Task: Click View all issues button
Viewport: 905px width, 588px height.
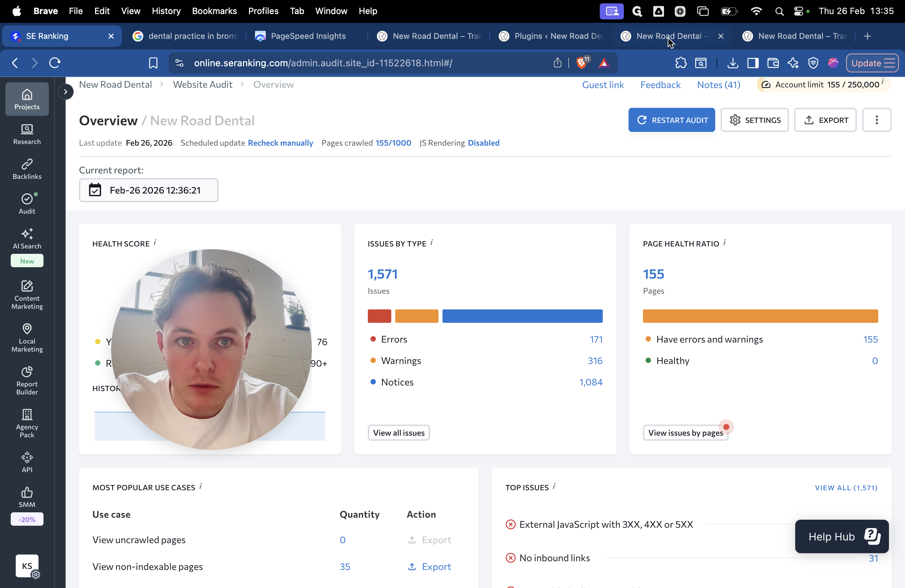Action: [x=399, y=433]
